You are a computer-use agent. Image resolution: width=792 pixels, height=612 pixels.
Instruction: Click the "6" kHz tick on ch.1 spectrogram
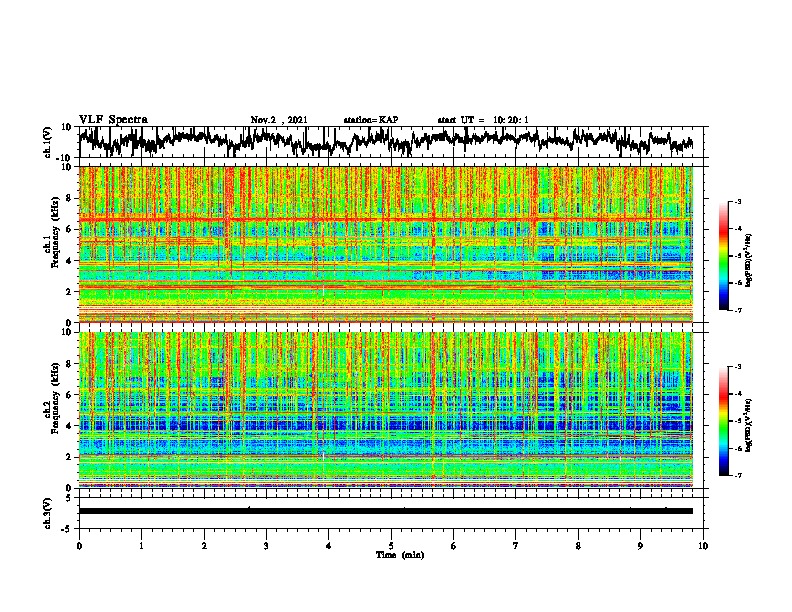pos(70,229)
